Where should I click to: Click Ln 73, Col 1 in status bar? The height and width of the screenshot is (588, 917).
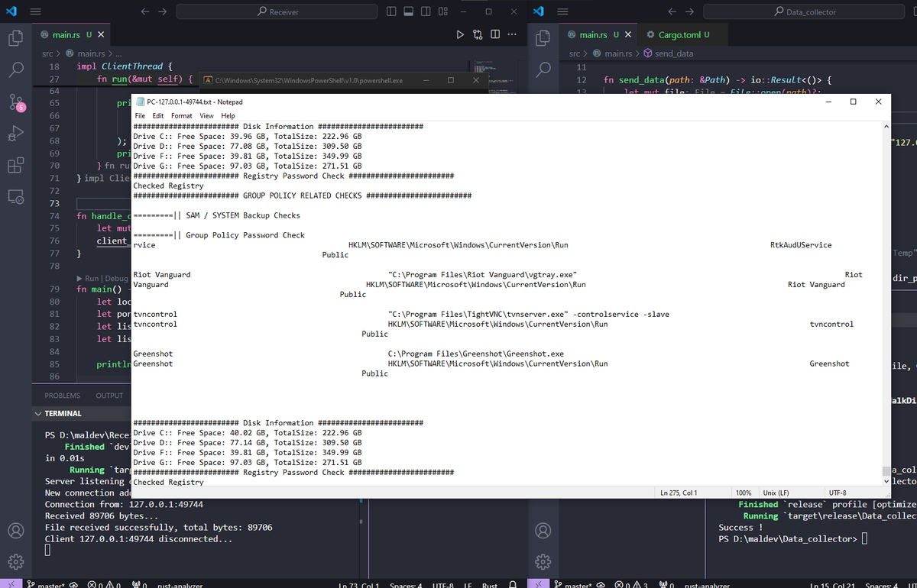click(359, 585)
